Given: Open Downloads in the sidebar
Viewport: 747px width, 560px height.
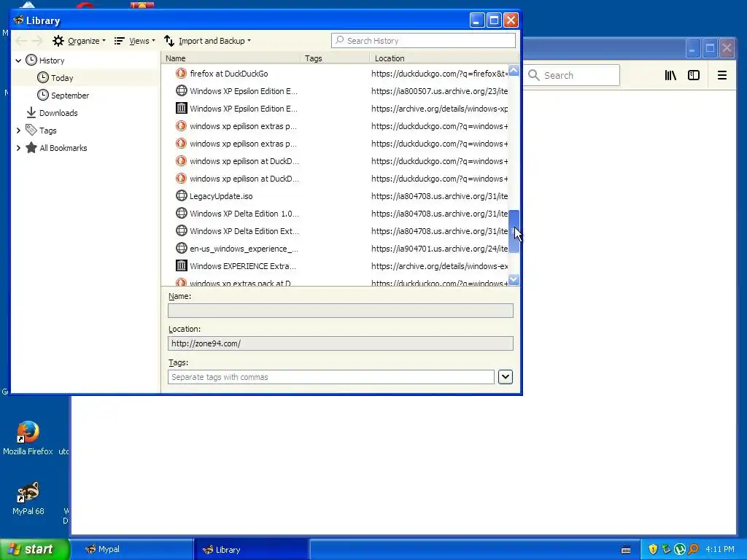Looking at the screenshot, I should pos(58,113).
